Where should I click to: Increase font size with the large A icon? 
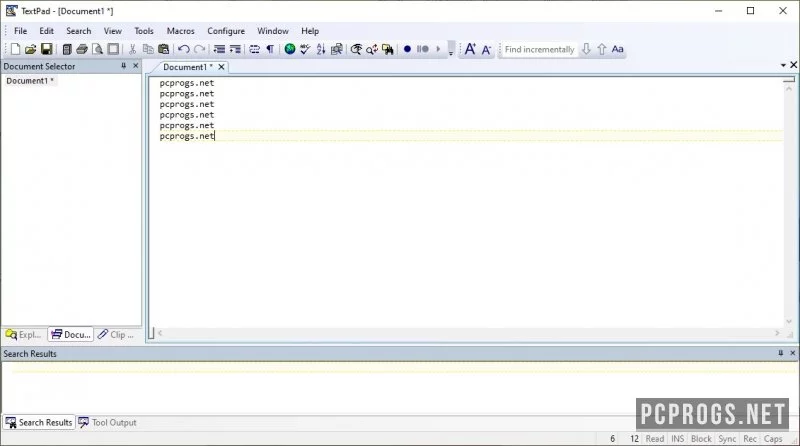(x=470, y=49)
